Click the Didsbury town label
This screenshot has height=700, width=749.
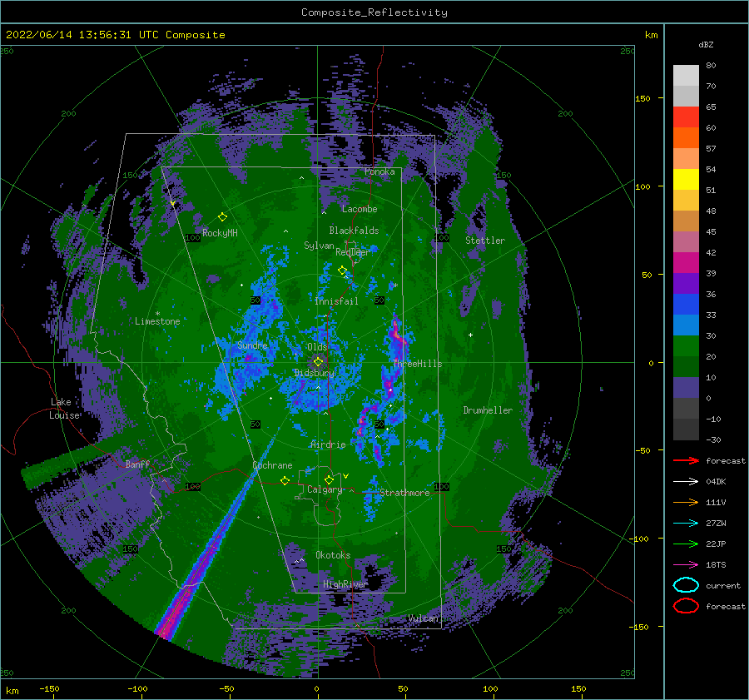pyautogui.click(x=315, y=373)
